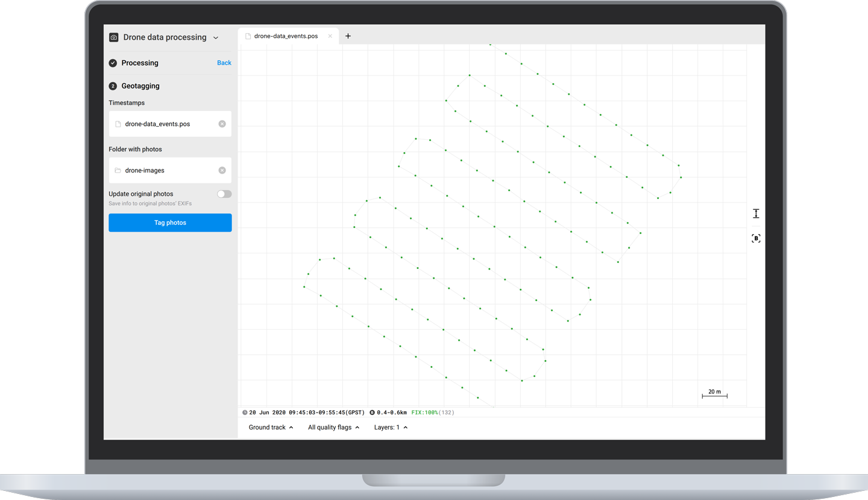The height and width of the screenshot is (500, 868).
Task: Open All quality flags filter
Action: click(x=333, y=427)
